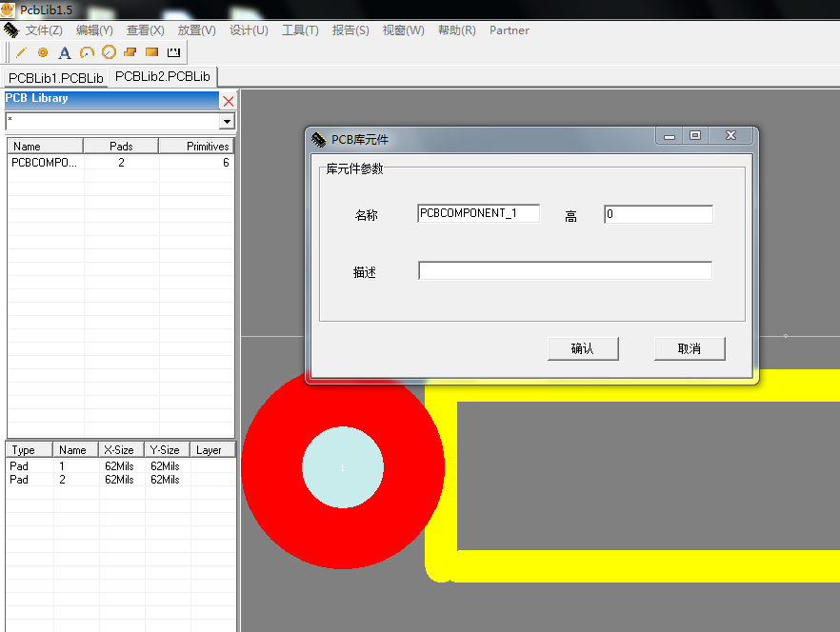Switch to the PCBLib1.PCBLib tab

(55, 77)
